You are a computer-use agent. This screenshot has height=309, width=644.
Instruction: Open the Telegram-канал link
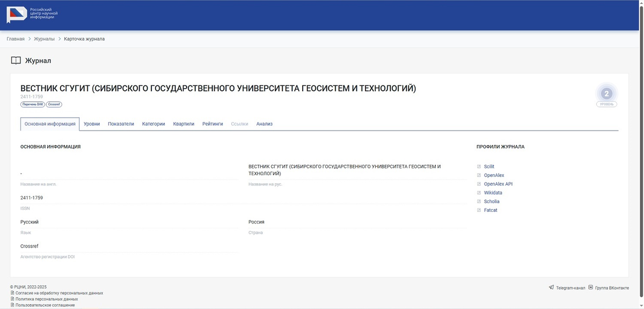(570, 288)
